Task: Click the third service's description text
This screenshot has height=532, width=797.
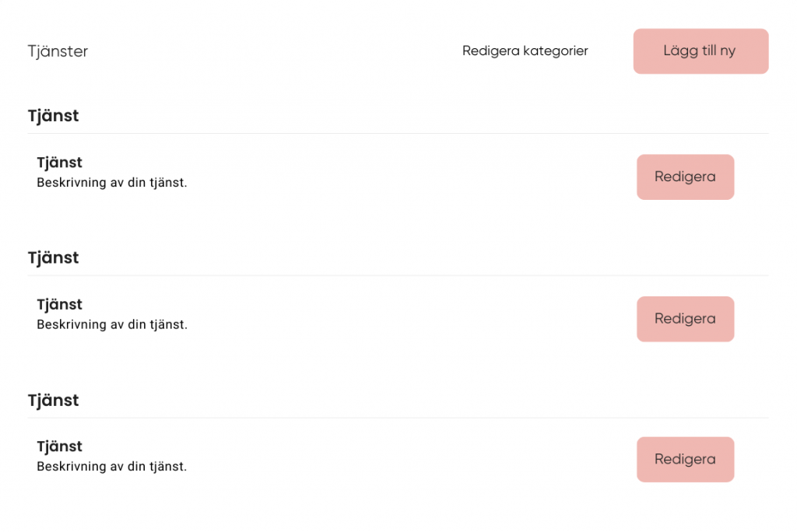Action: (112, 467)
